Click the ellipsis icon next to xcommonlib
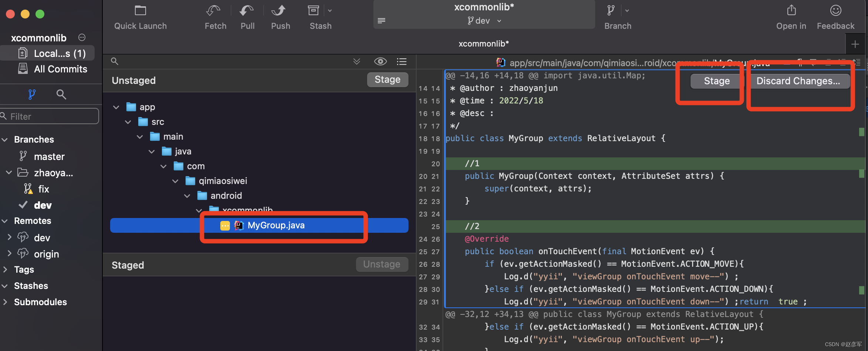Image resolution: width=868 pixels, height=351 pixels. point(82,37)
